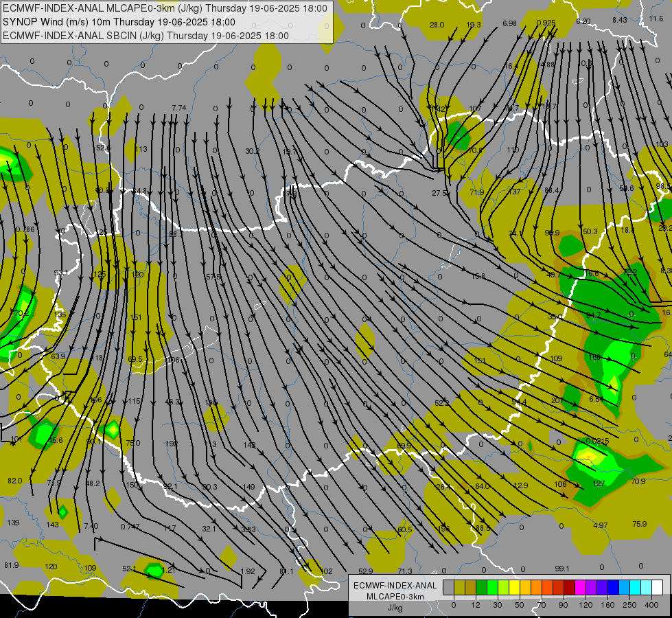Select the gray legend color swatch

click(448, 588)
